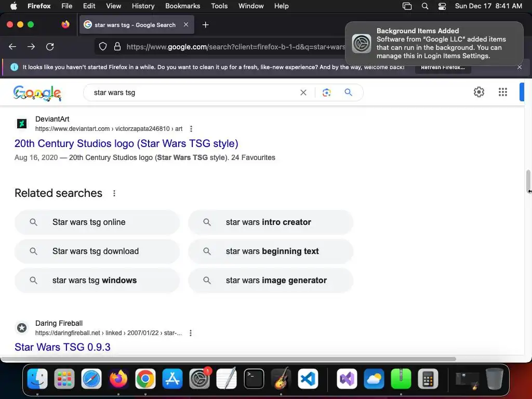Search related 'Star wars tsg download'
532x399 pixels.
97,251
